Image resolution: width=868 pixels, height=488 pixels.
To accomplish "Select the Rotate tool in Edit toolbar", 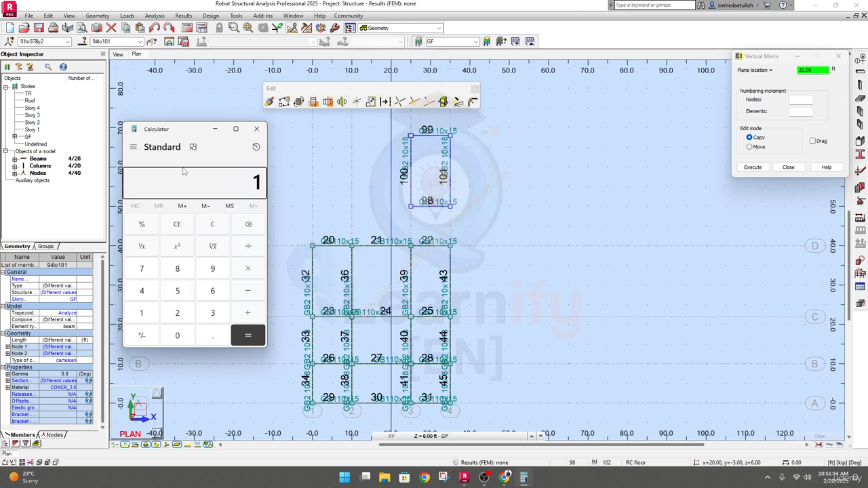I will click(x=298, y=102).
